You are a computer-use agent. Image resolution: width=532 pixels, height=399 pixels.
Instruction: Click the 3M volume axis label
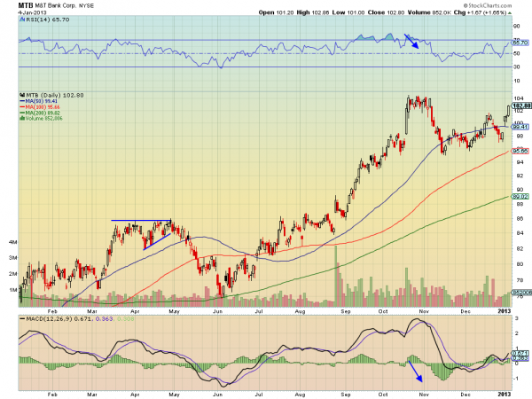pyautogui.click(x=13, y=258)
